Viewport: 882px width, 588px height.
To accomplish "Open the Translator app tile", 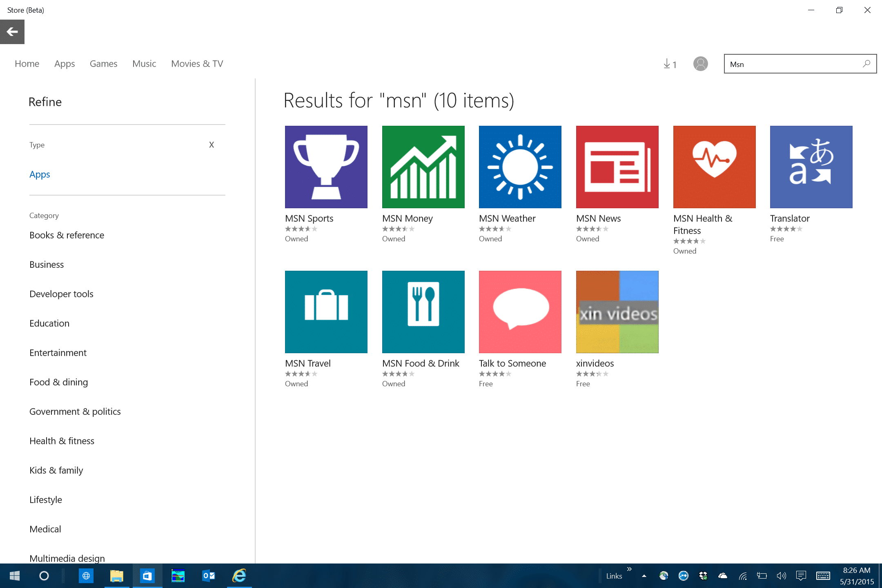I will pos(811,167).
